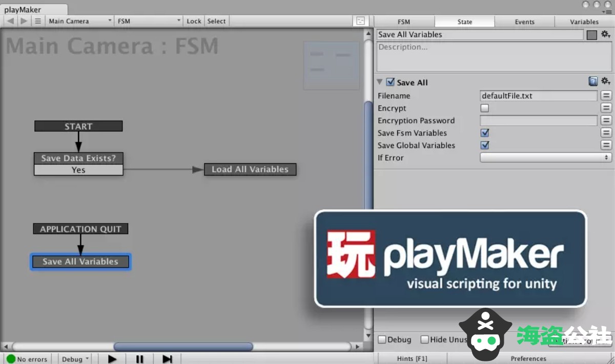Select the START event node

click(78, 126)
